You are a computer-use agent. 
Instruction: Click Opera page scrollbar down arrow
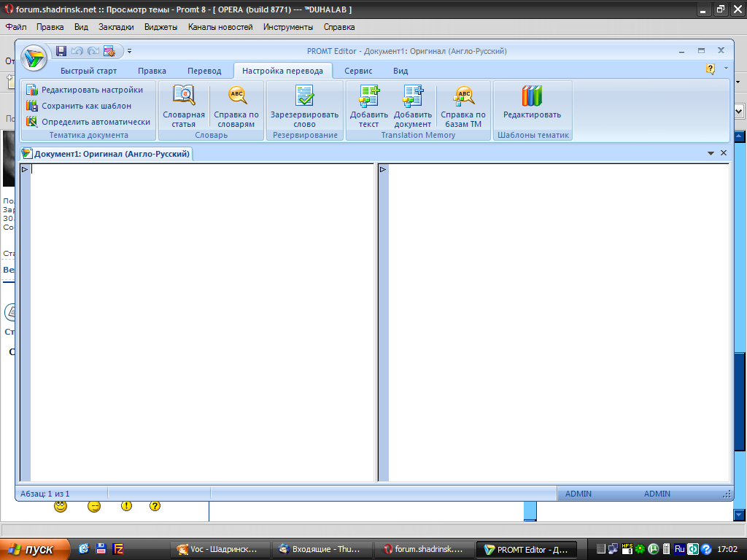click(739, 515)
